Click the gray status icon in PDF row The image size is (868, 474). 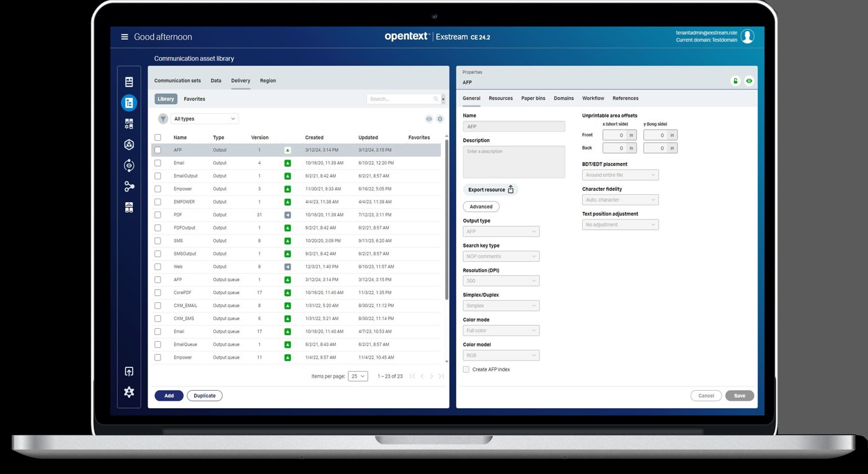pos(288,215)
